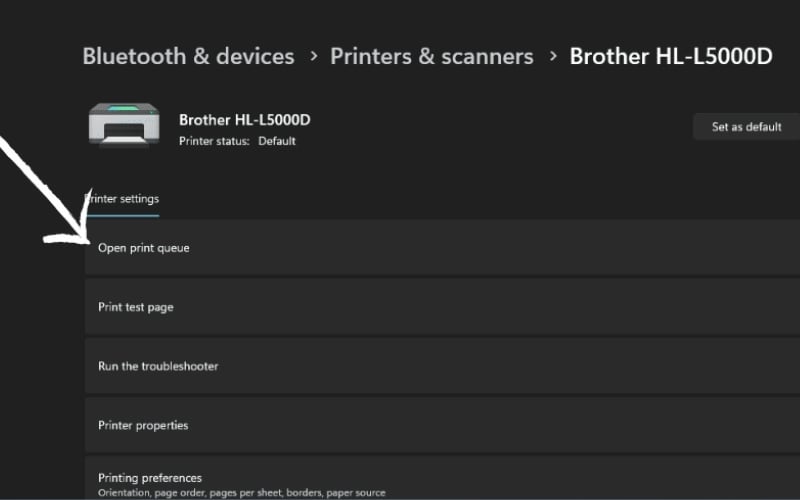Open print queue

pyautogui.click(x=143, y=248)
